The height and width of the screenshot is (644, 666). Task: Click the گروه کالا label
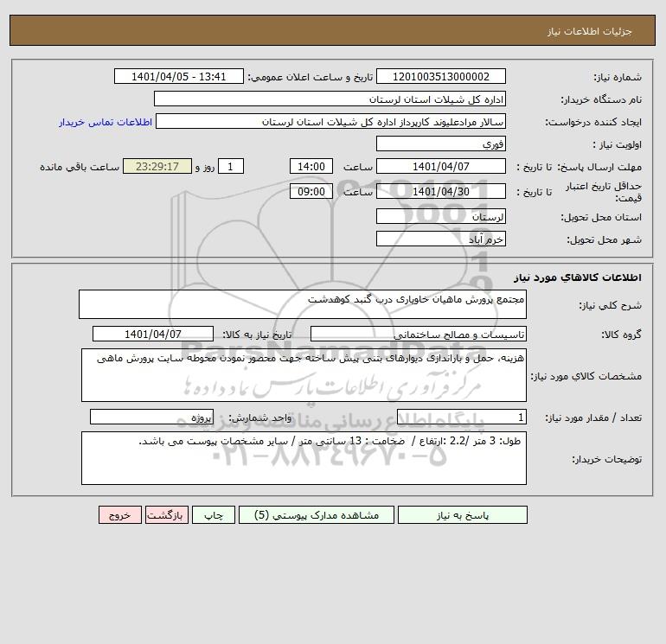pyautogui.click(x=621, y=335)
